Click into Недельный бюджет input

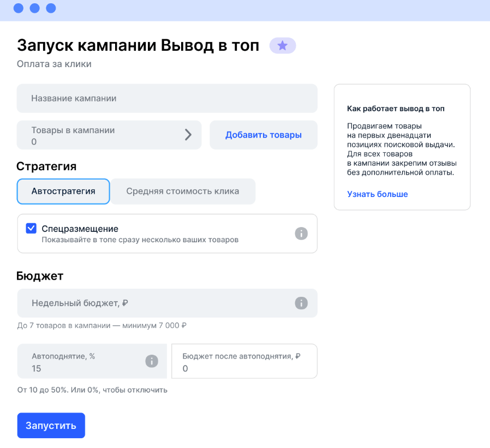[x=153, y=303]
